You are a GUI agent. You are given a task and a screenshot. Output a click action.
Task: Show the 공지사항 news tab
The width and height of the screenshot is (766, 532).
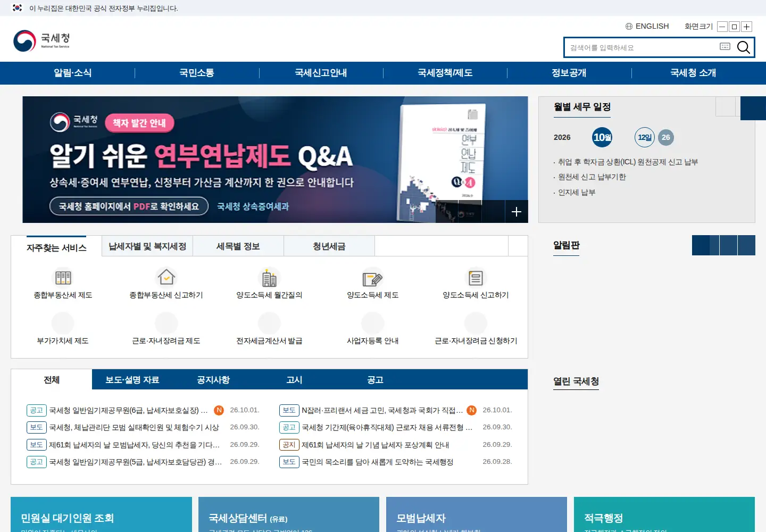click(x=213, y=380)
